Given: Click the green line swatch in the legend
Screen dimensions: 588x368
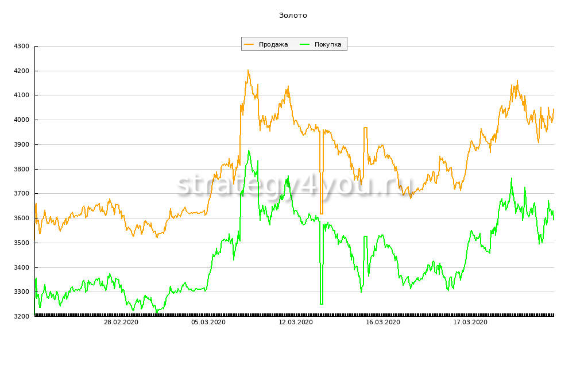Looking at the screenshot, I should pyautogui.click(x=305, y=44).
